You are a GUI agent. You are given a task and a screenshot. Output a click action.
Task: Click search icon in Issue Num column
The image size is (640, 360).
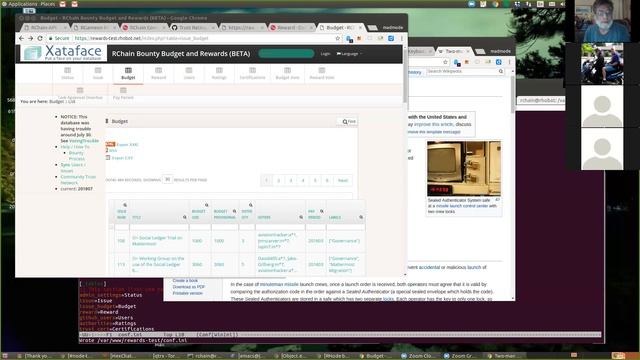125,205
